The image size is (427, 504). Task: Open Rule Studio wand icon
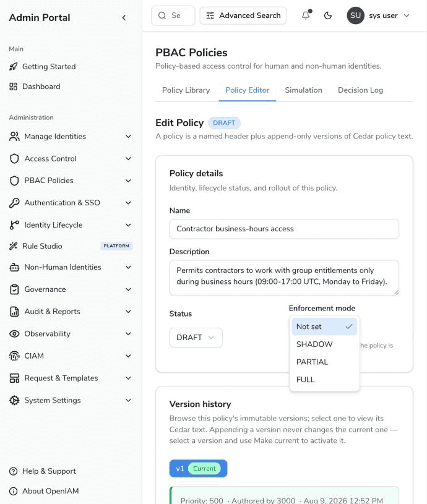[x=13, y=246]
